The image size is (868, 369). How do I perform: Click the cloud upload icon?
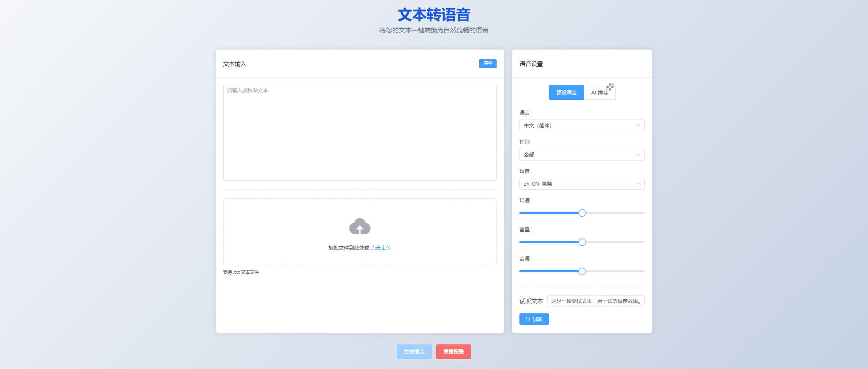(360, 226)
